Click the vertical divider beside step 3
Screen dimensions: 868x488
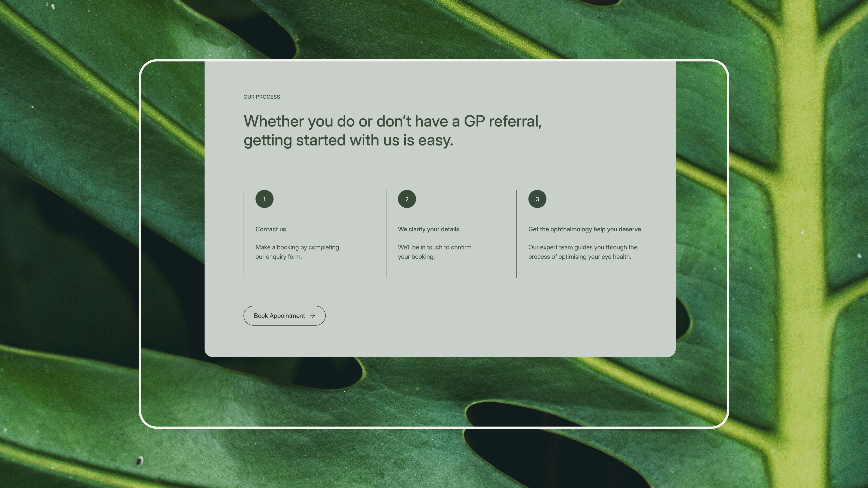coord(517,234)
